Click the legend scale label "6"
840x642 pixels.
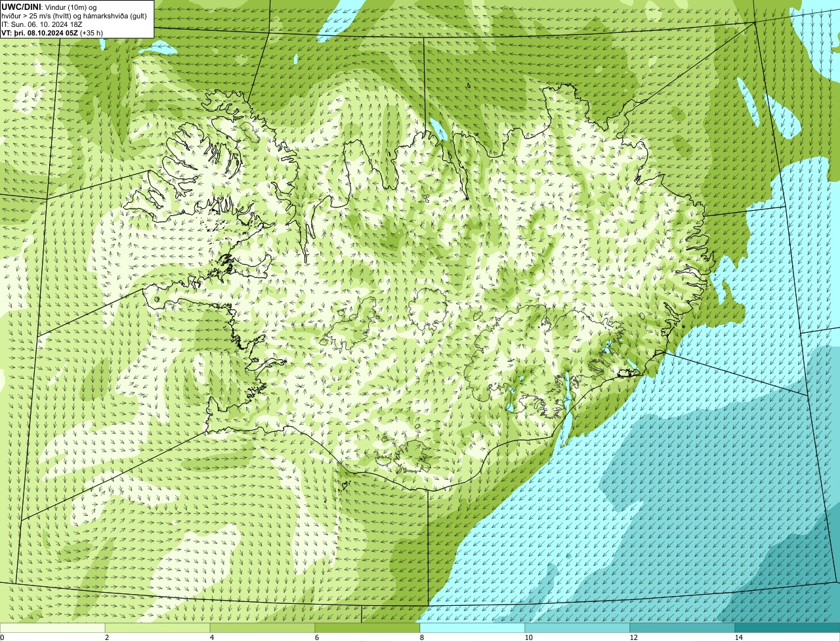click(316, 637)
